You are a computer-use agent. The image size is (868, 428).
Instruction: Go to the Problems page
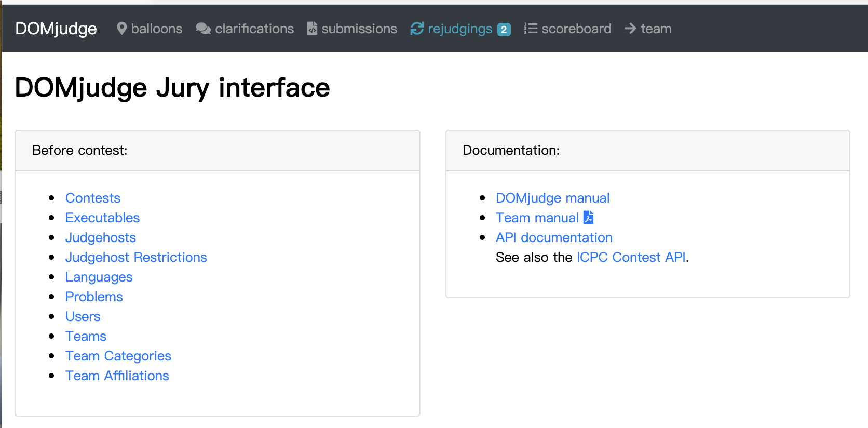(94, 297)
